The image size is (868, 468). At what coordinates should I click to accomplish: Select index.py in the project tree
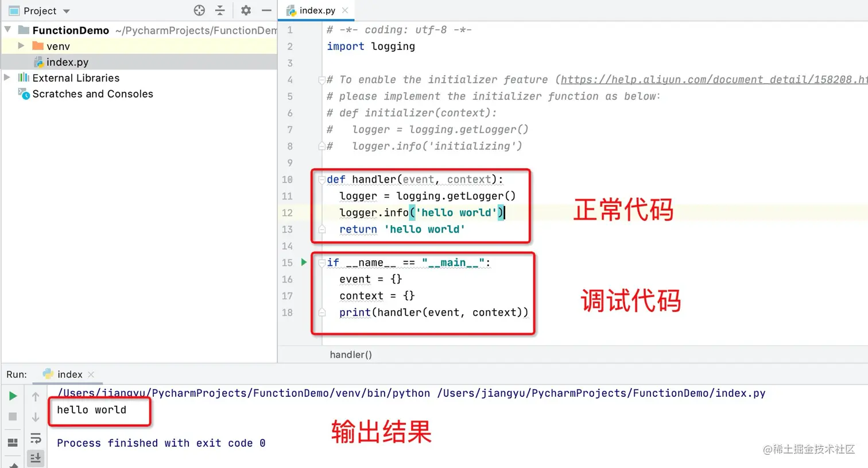point(139,62)
